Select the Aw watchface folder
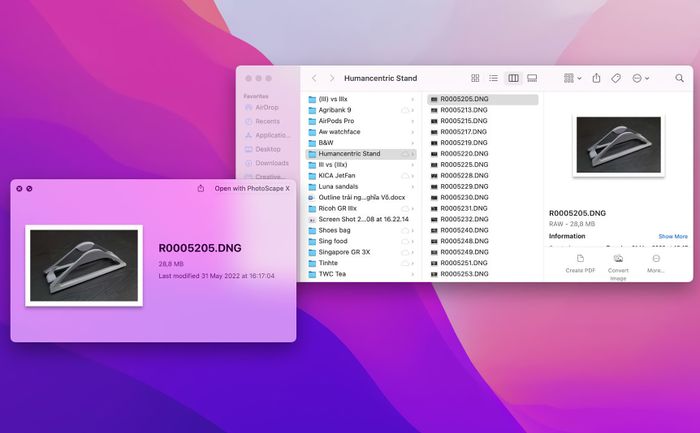This screenshot has height=433, width=700. pos(361,132)
